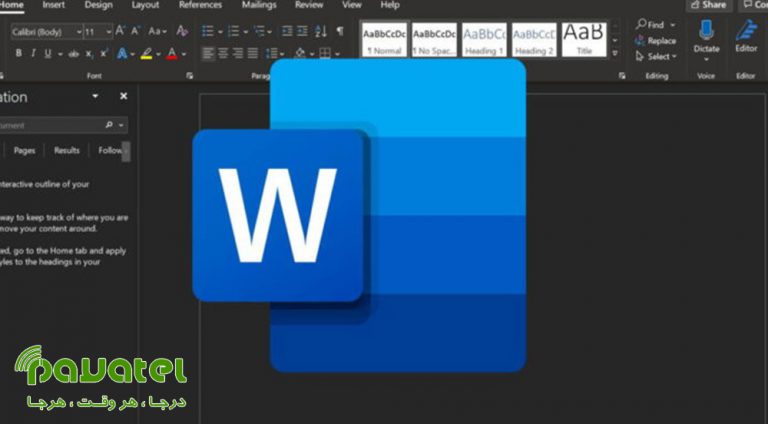
Task: Show the Results tab in Navigation
Action: tap(67, 150)
